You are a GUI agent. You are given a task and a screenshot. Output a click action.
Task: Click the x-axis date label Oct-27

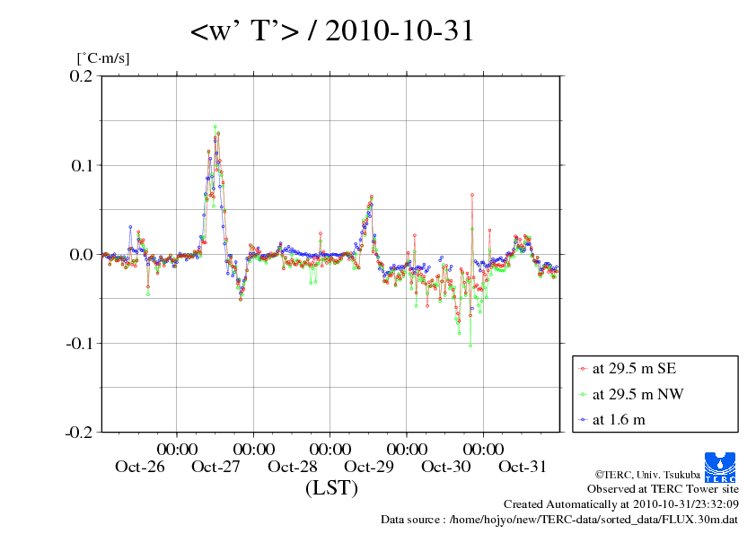[215, 467]
